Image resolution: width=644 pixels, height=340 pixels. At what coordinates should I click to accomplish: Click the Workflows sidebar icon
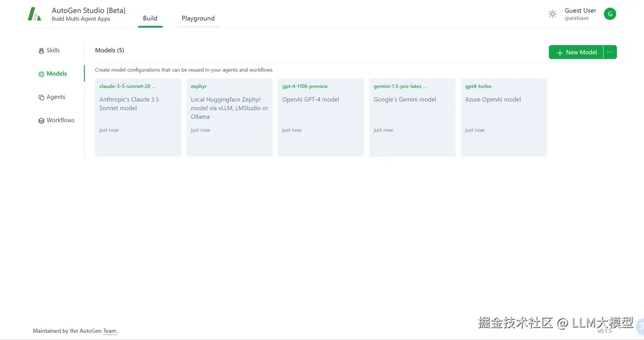[x=41, y=121]
